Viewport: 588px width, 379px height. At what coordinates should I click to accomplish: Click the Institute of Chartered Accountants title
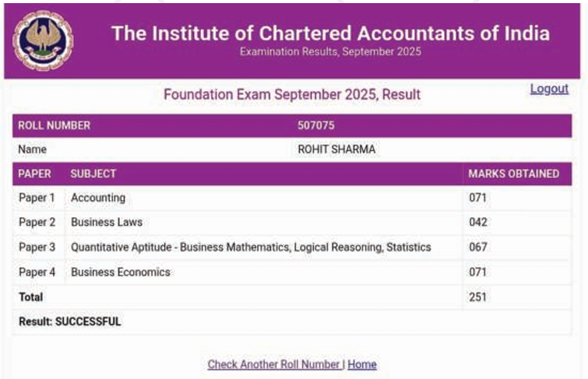tap(330, 33)
